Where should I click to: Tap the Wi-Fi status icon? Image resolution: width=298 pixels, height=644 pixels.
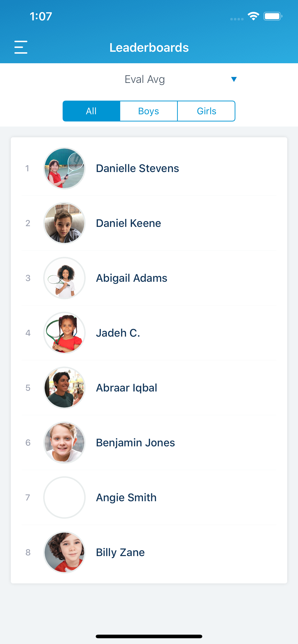[253, 16]
